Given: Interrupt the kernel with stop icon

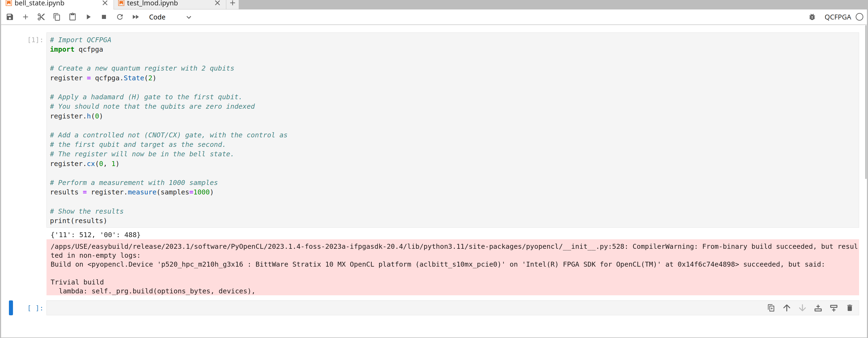Looking at the screenshot, I should click(104, 17).
